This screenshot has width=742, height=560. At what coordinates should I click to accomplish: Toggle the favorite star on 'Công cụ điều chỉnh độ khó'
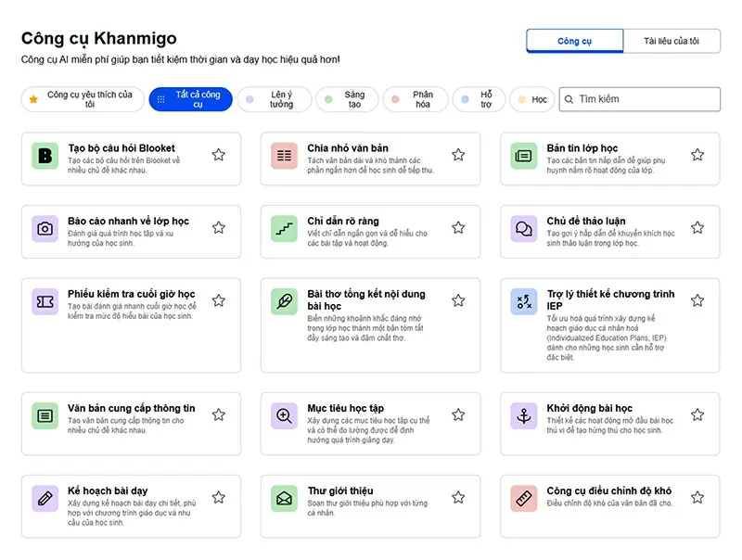(697, 497)
